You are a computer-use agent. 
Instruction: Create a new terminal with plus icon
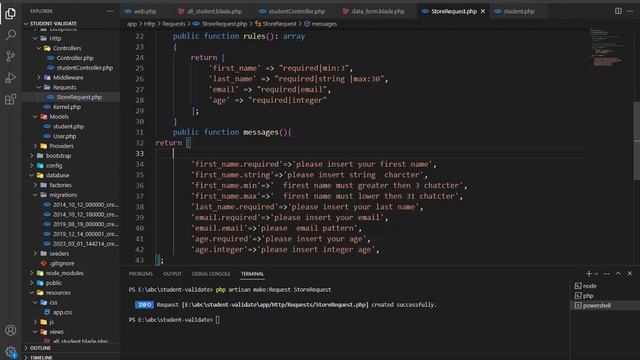coord(589,273)
